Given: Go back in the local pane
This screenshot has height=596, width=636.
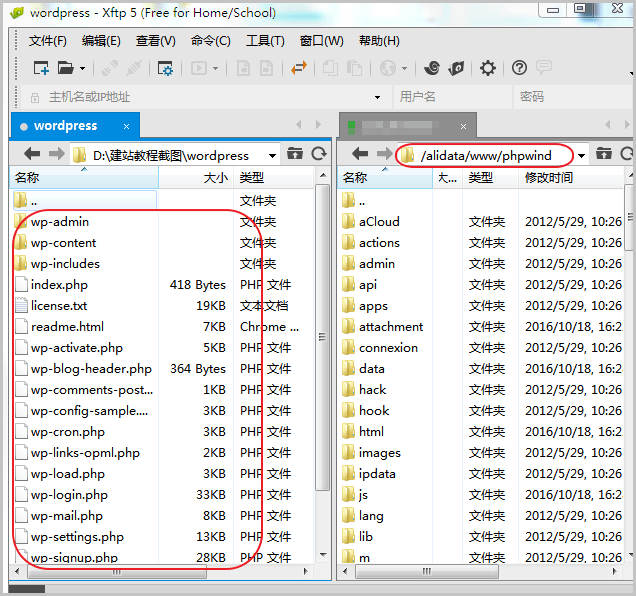Looking at the screenshot, I should pyautogui.click(x=32, y=155).
